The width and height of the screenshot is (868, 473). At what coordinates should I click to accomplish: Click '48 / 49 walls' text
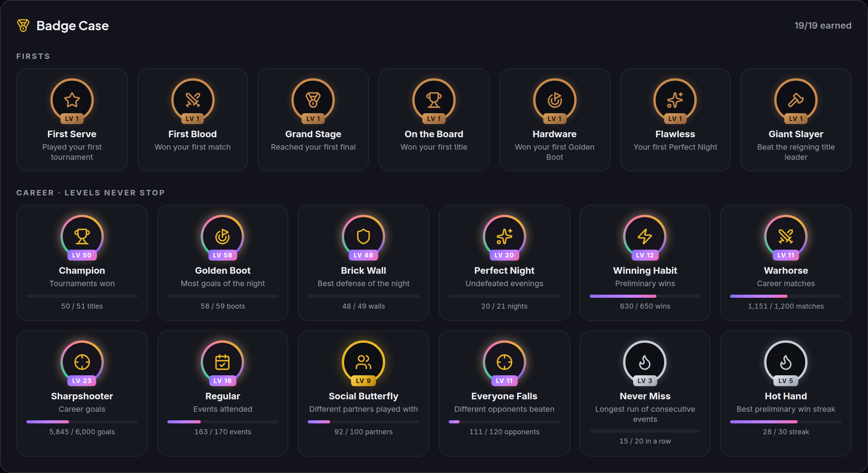point(363,306)
